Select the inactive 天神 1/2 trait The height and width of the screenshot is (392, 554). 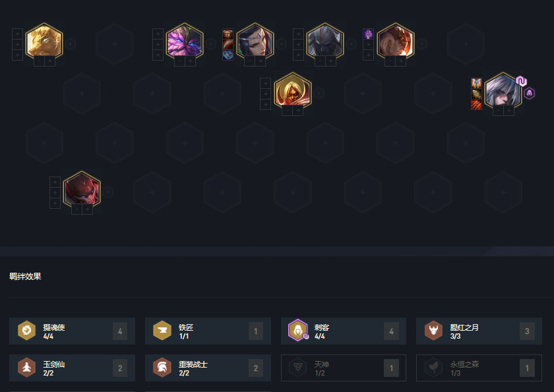(344, 368)
